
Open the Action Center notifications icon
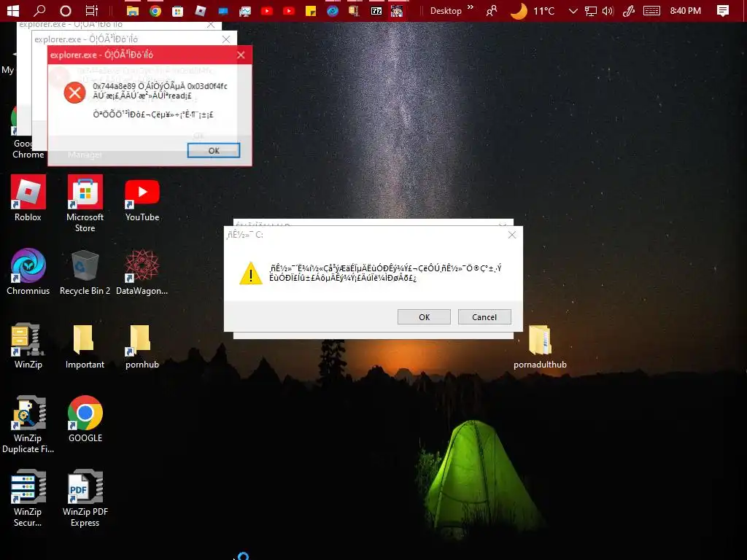723,10
